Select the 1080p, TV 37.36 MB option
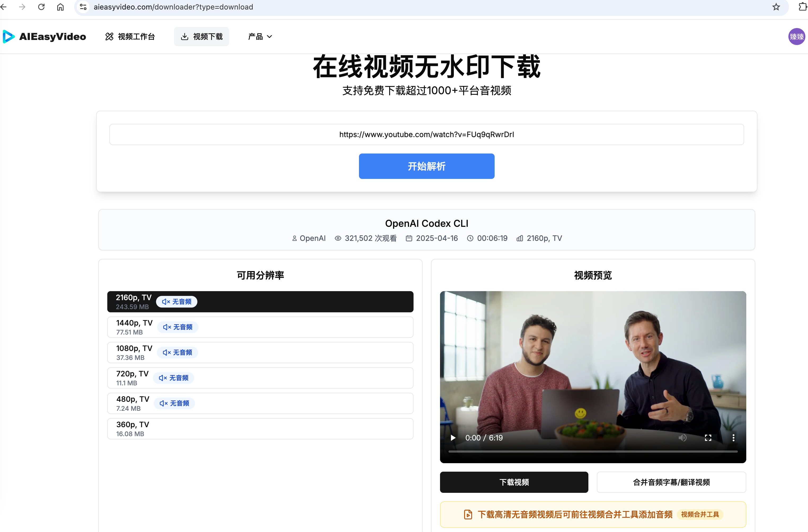This screenshot has height=532, width=808. coord(260,353)
